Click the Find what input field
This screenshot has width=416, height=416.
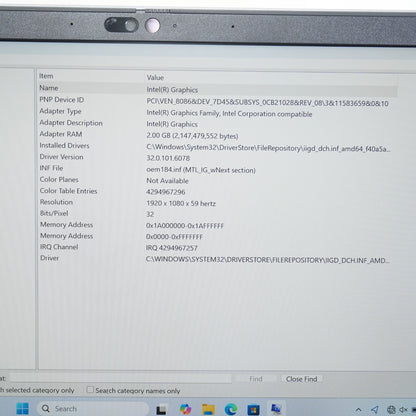pyautogui.click(x=120, y=378)
